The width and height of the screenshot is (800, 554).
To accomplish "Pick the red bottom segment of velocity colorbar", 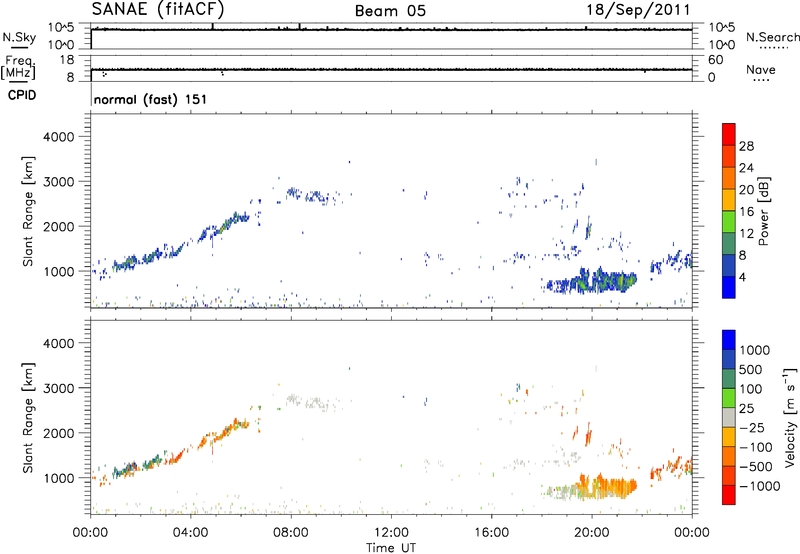I will (x=729, y=495).
